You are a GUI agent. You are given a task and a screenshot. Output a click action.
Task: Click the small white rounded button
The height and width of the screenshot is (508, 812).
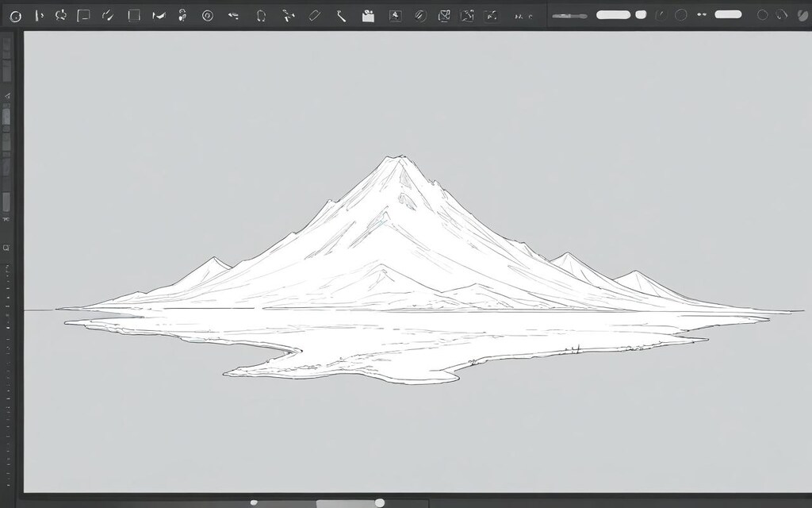pos(640,14)
